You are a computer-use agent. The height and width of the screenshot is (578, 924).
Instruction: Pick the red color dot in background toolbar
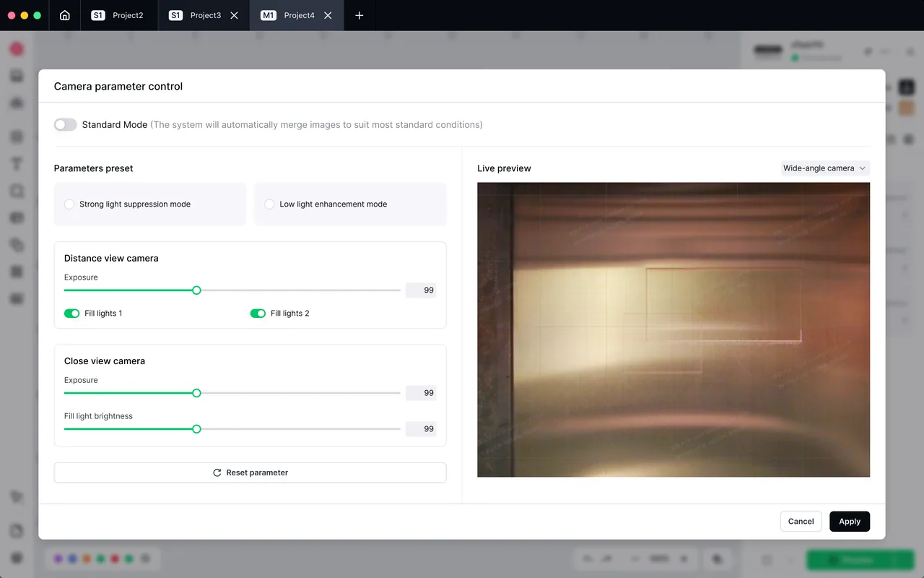(x=115, y=558)
